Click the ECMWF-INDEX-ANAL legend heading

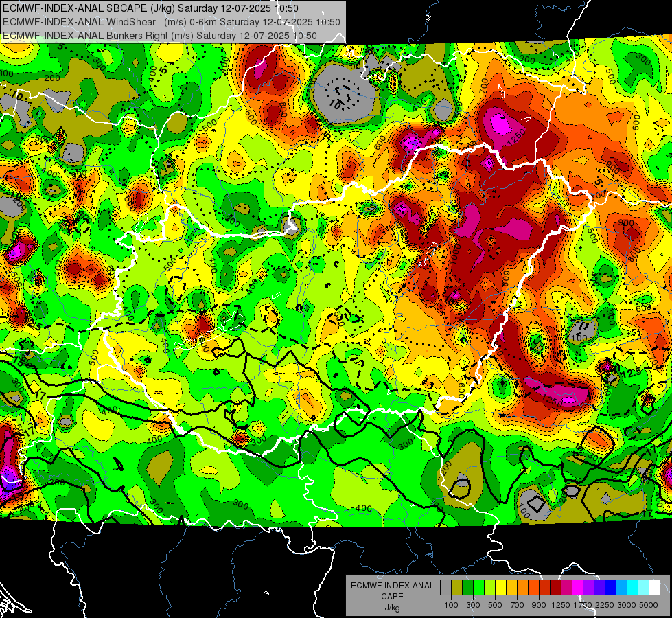(x=392, y=586)
